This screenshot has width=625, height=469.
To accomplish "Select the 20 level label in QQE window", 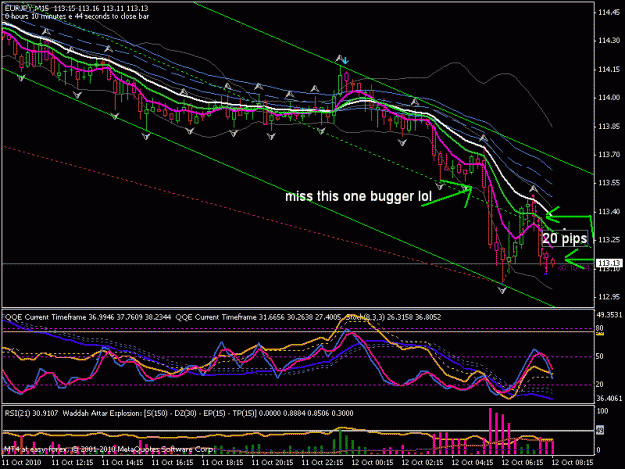I will (x=599, y=385).
